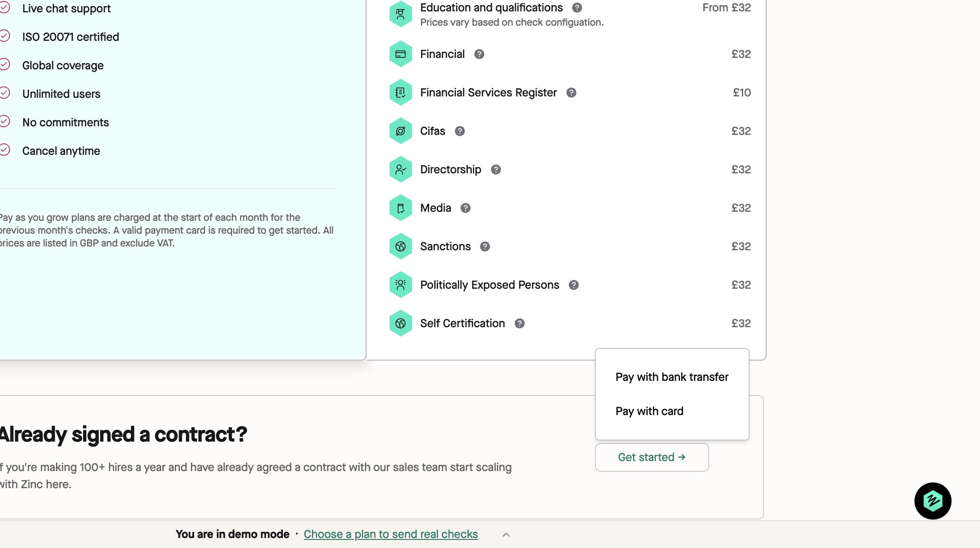Open Choose a plan to send real checks link
980x548 pixels.
pos(391,534)
